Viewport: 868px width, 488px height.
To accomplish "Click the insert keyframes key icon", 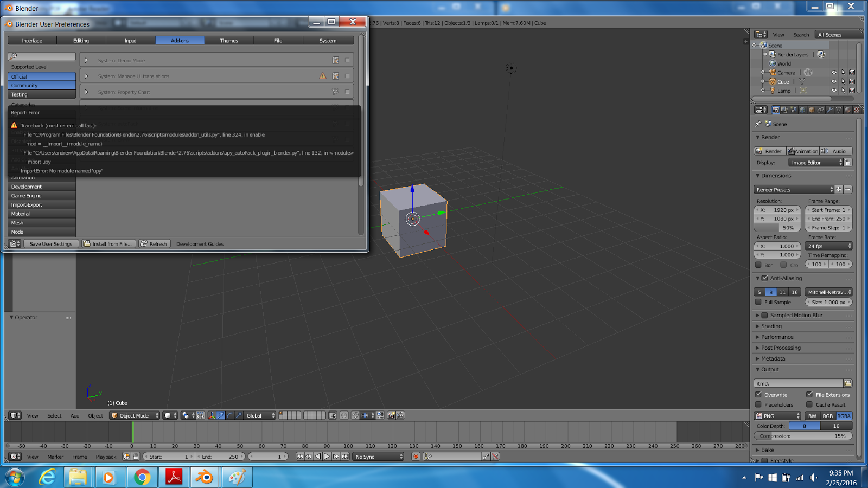I will pos(486,457).
